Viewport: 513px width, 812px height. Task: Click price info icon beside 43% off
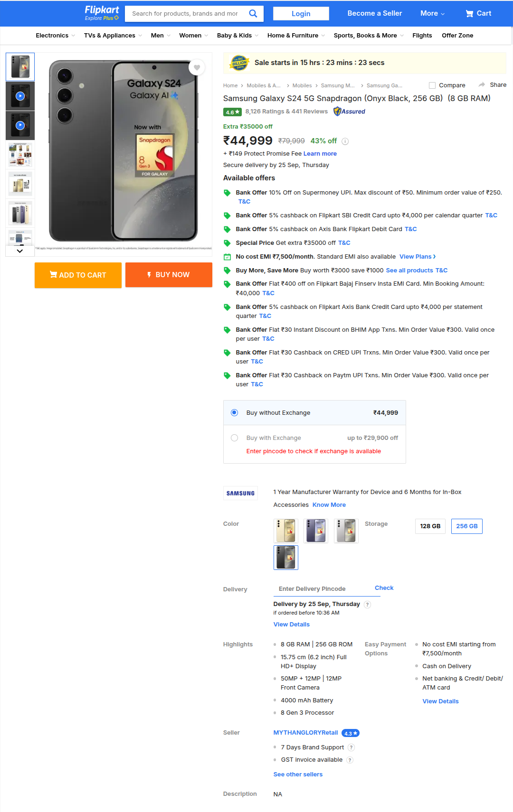tap(345, 141)
